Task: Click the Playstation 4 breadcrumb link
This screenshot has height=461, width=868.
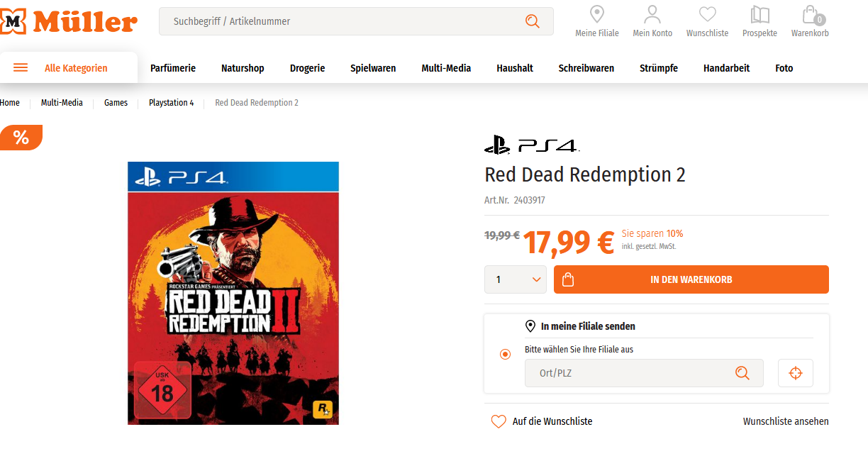Action: [x=171, y=103]
